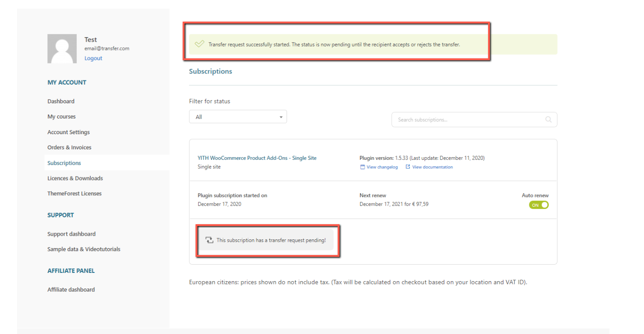
Task: Open YITH WooCommerce Product Add-Ons link
Action: tap(257, 158)
